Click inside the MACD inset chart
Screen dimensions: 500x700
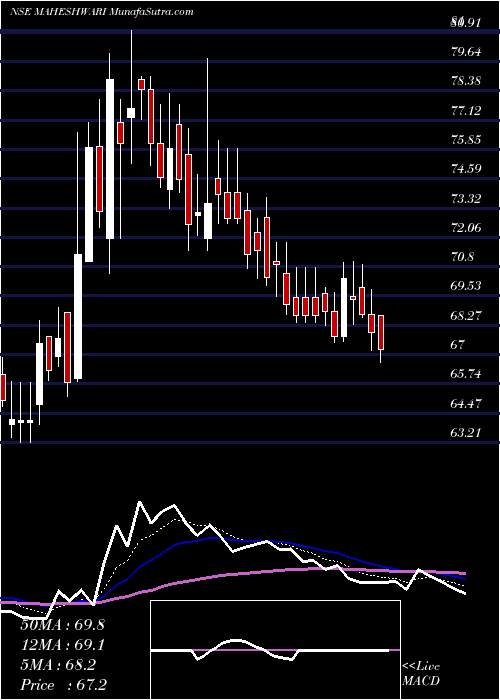275,650
